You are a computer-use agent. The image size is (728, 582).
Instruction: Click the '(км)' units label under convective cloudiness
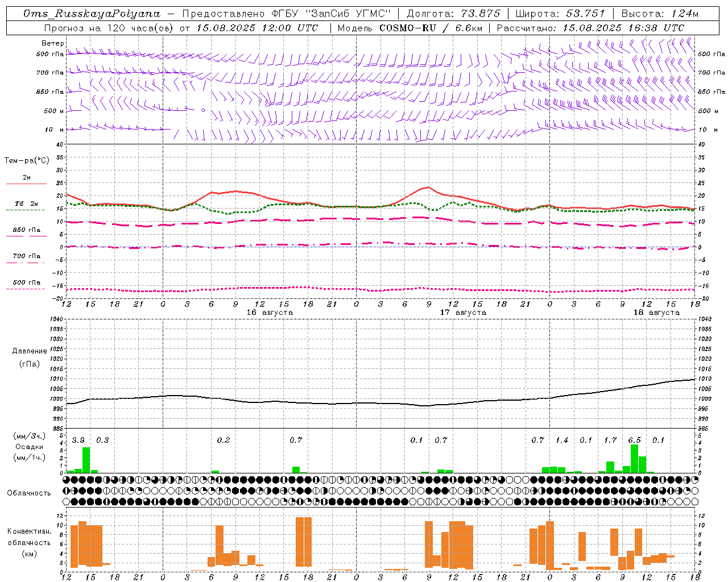point(30,554)
